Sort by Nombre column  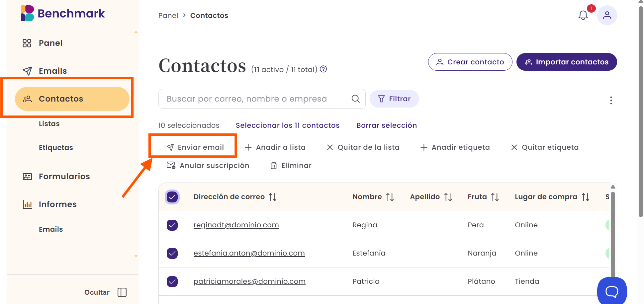pyautogui.click(x=390, y=197)
